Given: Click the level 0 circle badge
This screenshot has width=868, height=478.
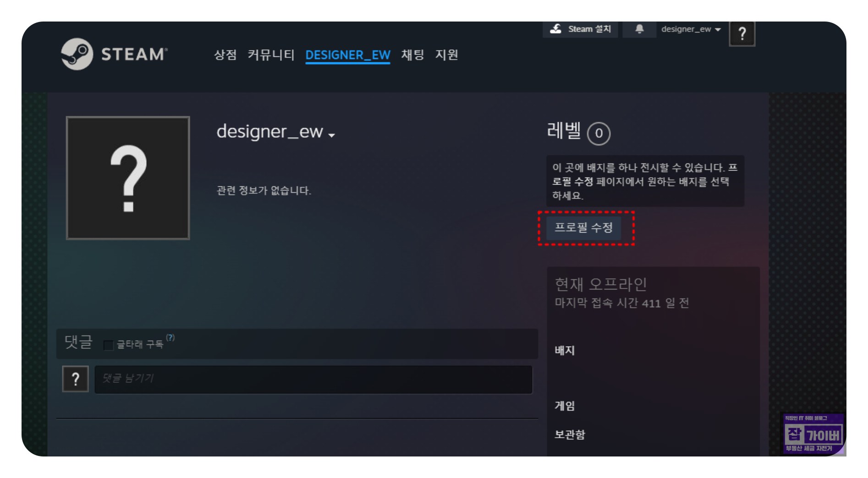Looking at the screenshot, I should 599,133.
